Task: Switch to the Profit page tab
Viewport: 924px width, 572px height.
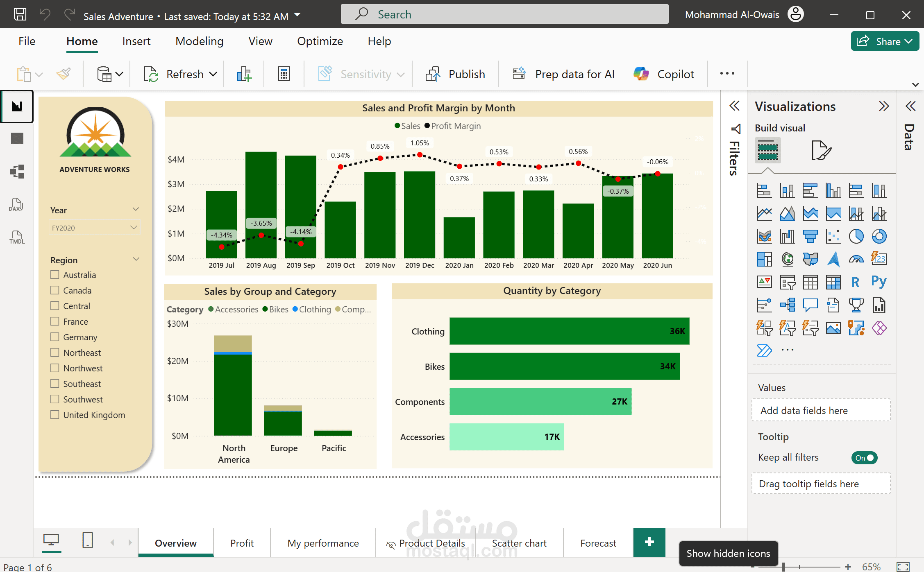Action: [x=242, y=543]
